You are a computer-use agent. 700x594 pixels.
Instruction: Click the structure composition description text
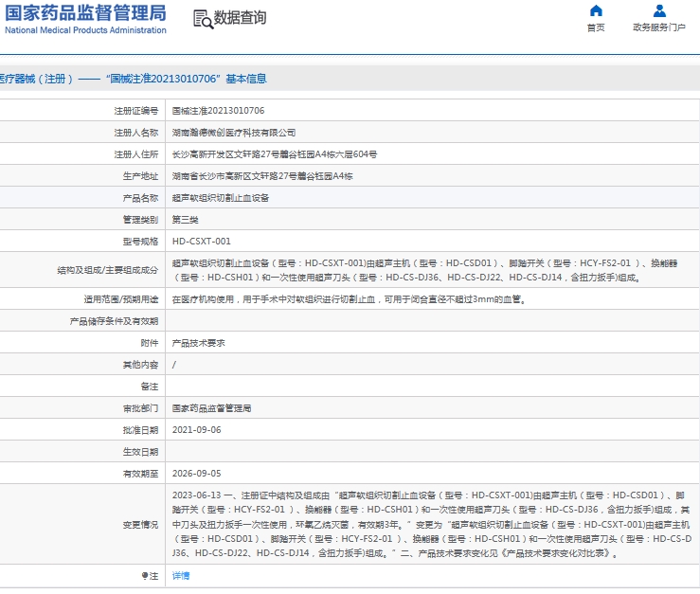(425, 270)
